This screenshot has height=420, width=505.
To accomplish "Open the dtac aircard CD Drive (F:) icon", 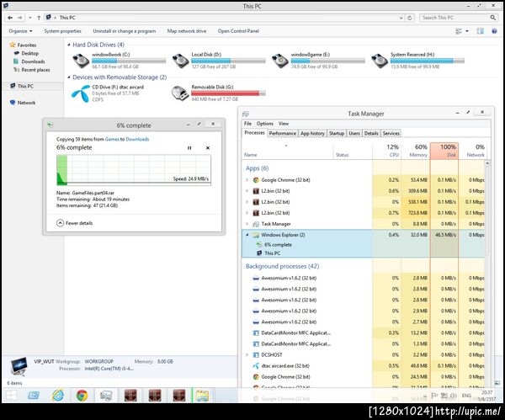I will pos(81,93).
